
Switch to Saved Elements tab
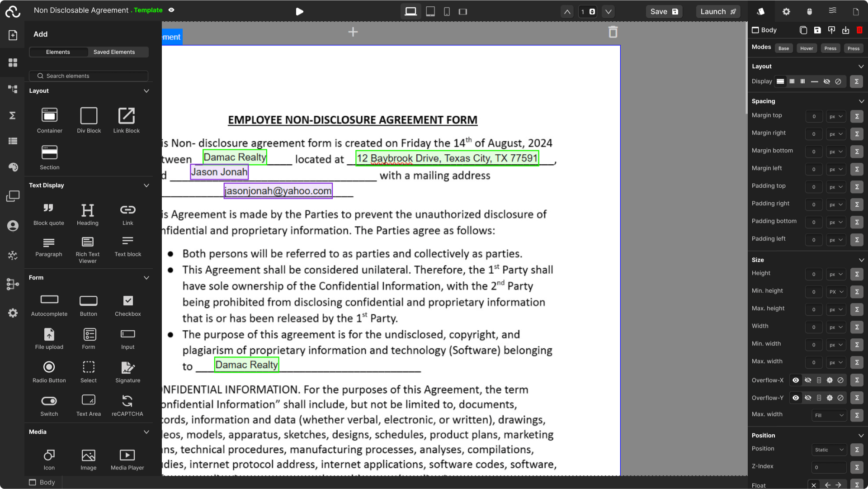point(114,52)
